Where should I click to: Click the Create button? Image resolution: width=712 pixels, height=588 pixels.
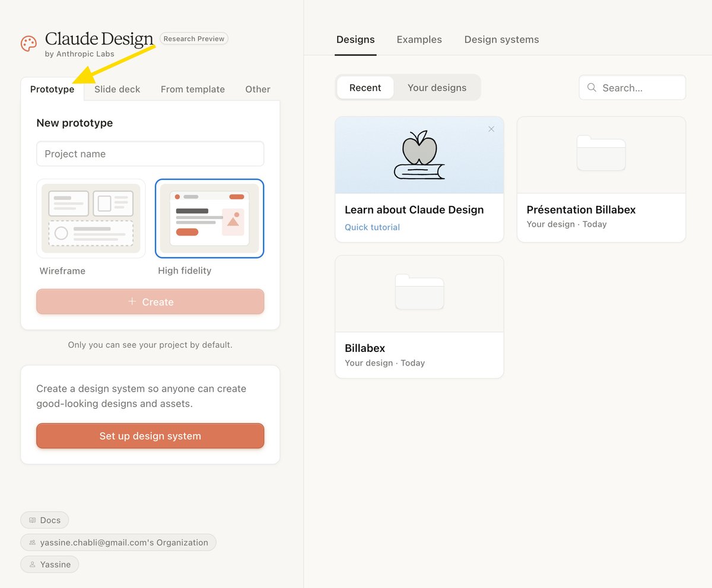coord(150,301)
